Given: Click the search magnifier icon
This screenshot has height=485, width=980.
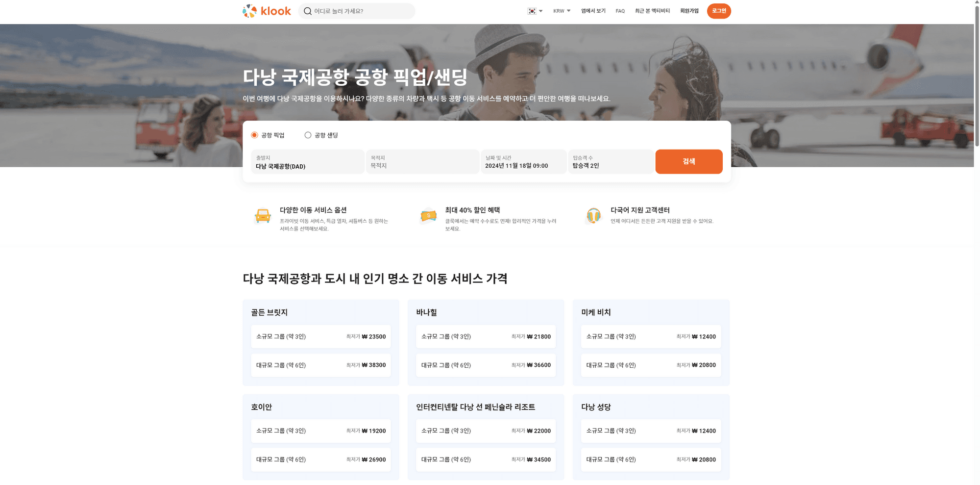Looking at the screenshot, I should click(307, 11).
